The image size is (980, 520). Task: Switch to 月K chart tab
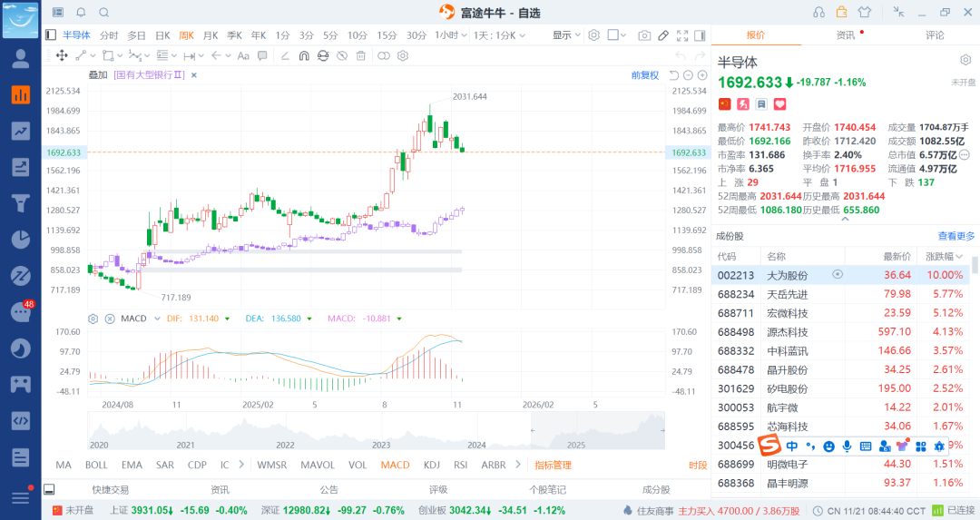211,35
